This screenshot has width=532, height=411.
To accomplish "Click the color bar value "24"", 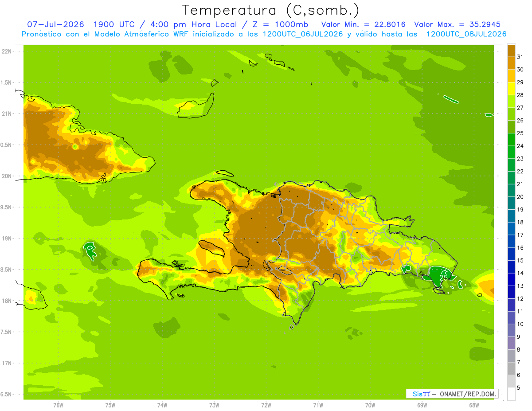I will tap(520, 146).
